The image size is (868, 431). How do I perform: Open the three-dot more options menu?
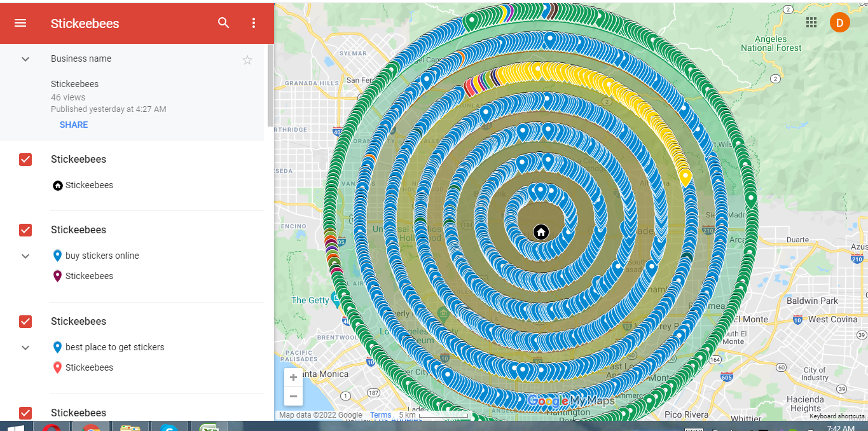(x=254, y=23)
